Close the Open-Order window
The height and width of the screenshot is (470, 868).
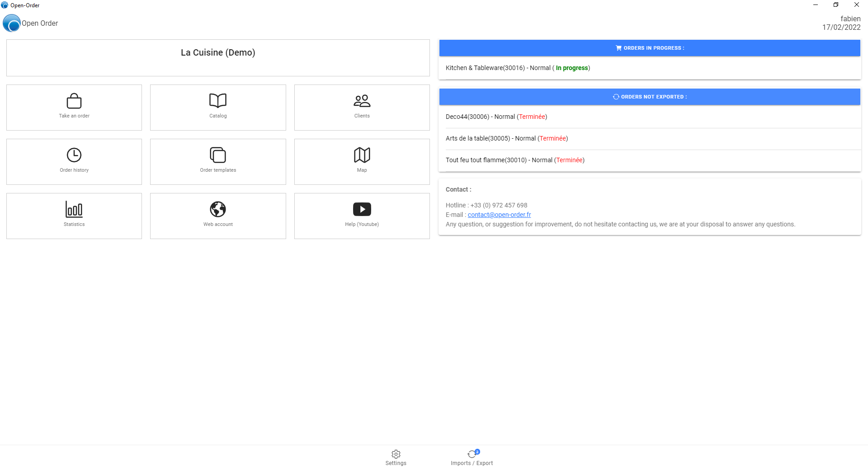click(857, 5)
